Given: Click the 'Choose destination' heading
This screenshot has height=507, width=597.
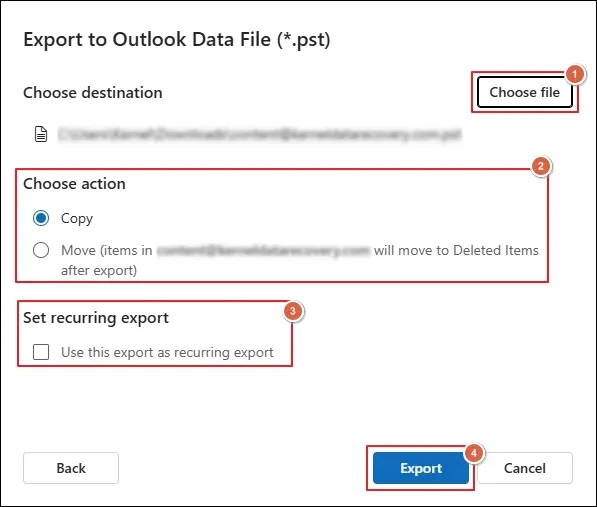Looking at the screenshot, I should pyautogui.click(x=93, y=92).
